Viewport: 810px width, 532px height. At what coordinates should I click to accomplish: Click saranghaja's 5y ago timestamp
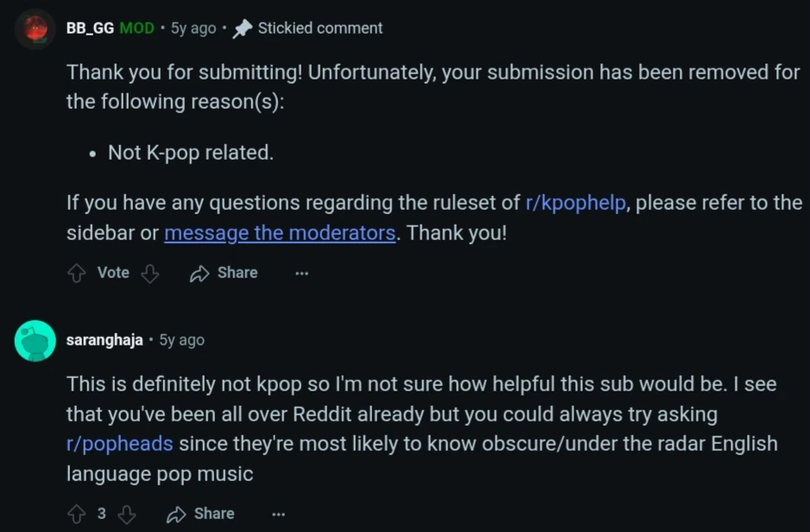181,340
